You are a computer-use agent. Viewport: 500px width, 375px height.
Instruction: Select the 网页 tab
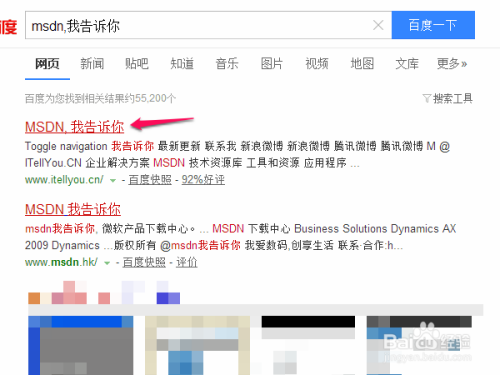[47, 63]
